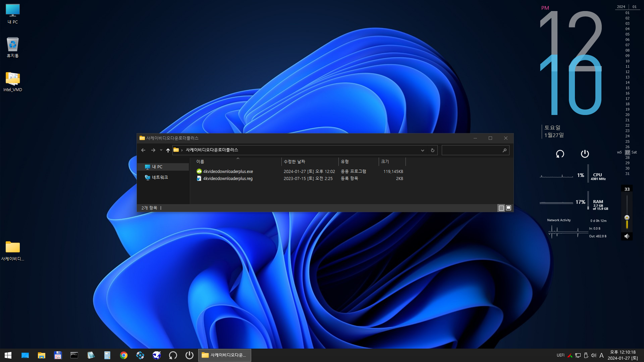Click the red-green tray icon
The height and width of the screenshot is (362, 644).
click(x=570, y=355)
